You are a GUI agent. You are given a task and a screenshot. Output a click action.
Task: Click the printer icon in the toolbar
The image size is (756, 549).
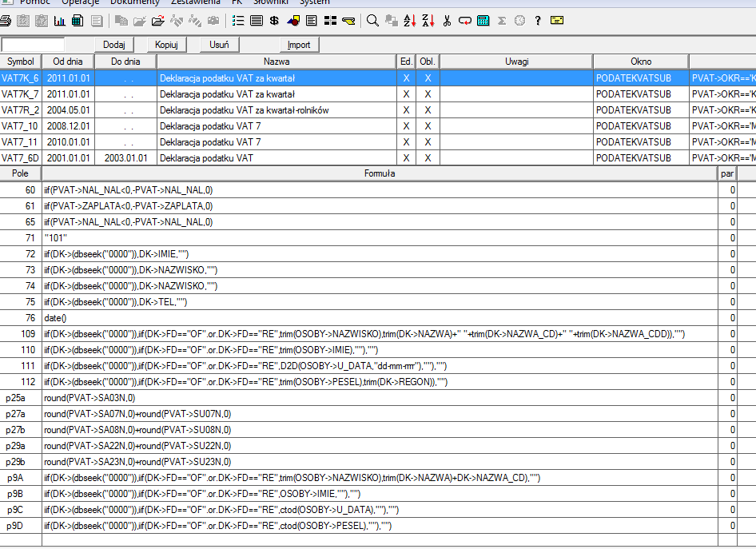6,21
